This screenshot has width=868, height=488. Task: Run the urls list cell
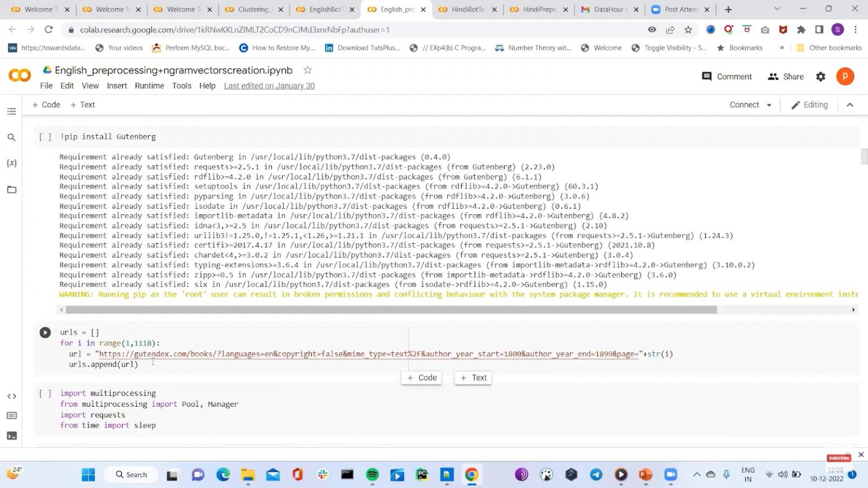[45, 332]
